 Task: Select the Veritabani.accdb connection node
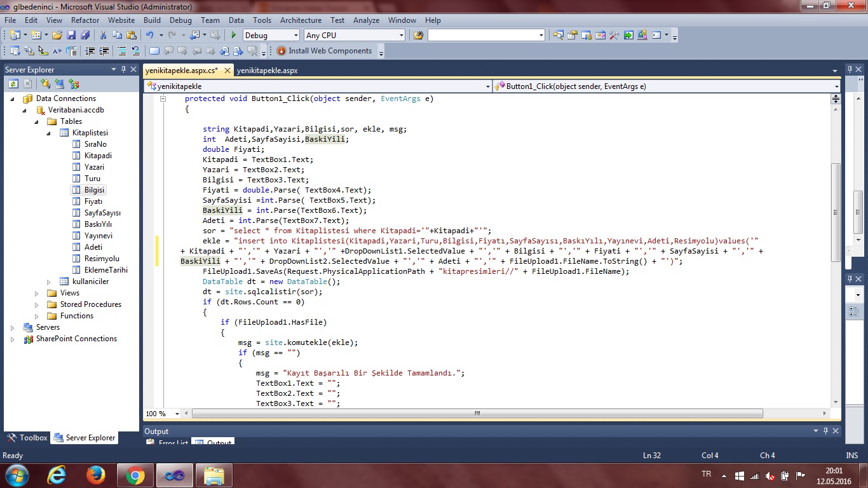(76, 110)
